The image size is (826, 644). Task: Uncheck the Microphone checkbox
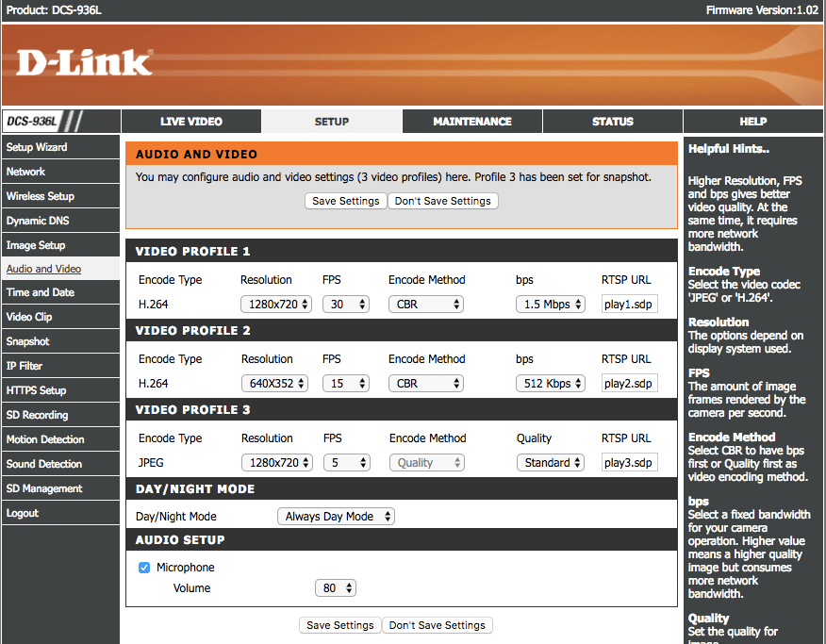[144, 568]
